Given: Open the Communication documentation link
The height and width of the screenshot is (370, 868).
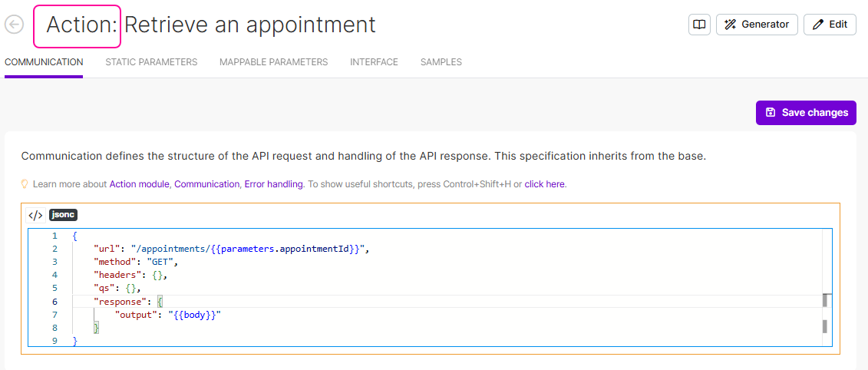Looking at the screenshot, I should [206, 184].
